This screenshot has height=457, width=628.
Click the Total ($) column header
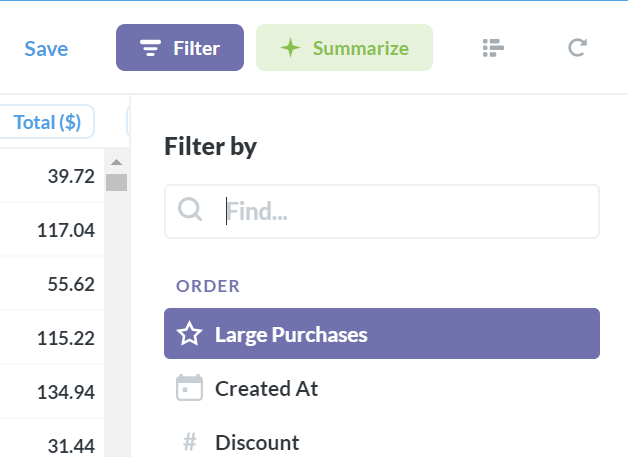47,122
